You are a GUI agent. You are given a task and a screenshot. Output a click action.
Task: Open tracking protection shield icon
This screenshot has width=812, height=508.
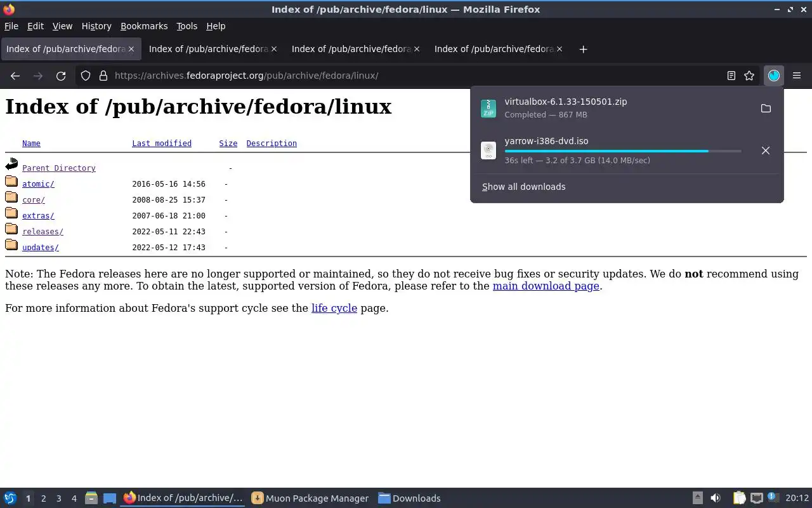coord(86,76)
